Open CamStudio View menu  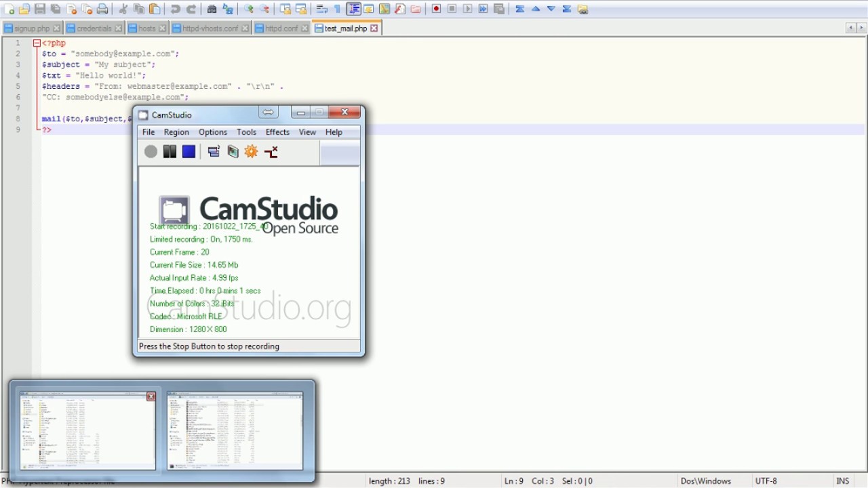307,132
